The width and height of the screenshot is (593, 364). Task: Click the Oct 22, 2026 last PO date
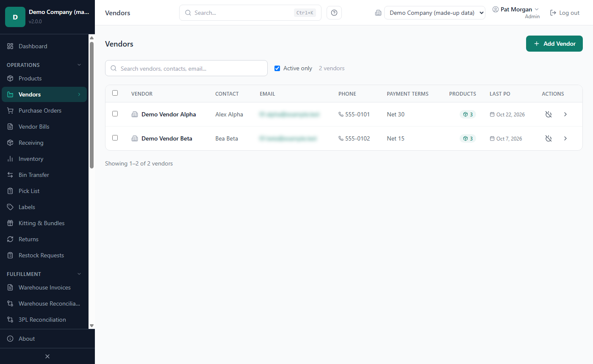tap(507, 114)
